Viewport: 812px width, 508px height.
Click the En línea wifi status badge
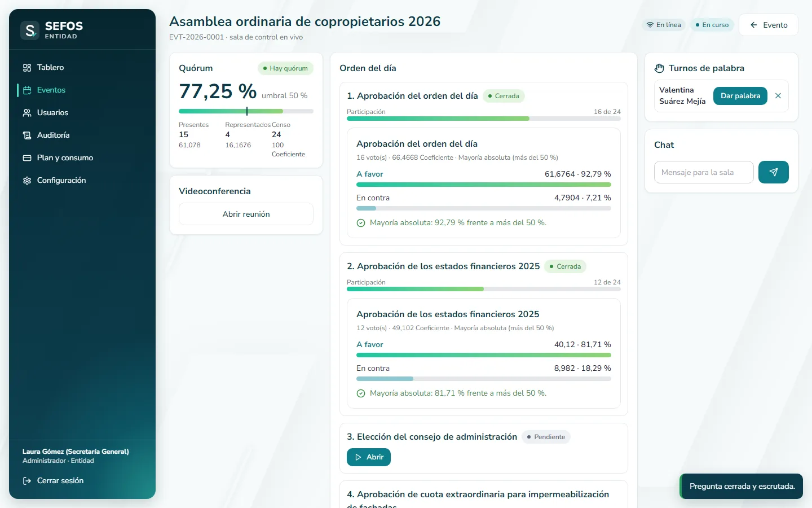[x=664, y=25]
